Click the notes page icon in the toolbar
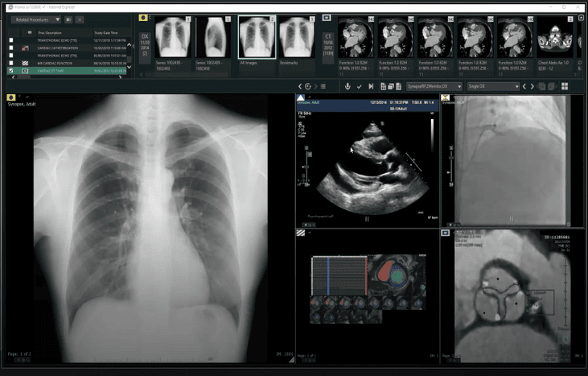This screenshot has width=588, height=376. pos(398,87)
